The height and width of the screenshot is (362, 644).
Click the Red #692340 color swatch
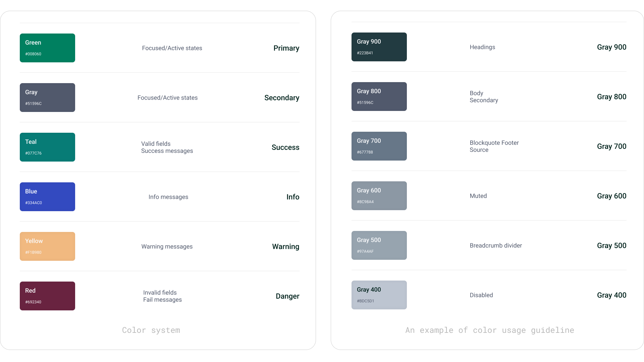coord(47,296)
